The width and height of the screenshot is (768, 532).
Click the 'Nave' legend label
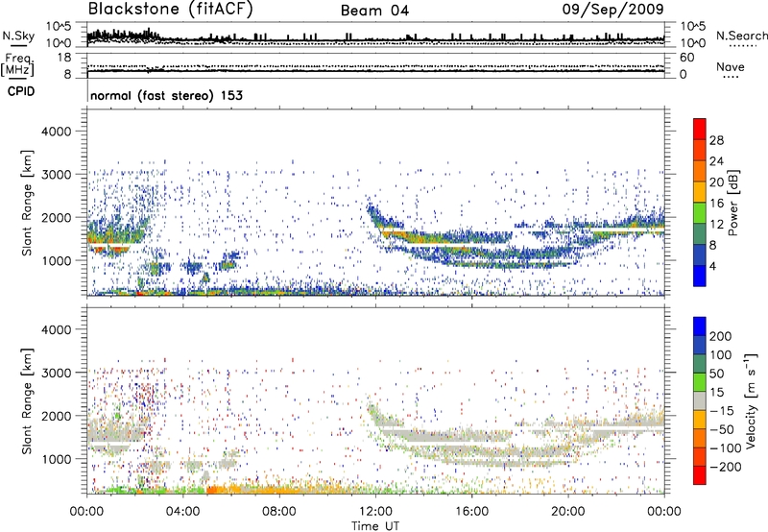[731, 66]
